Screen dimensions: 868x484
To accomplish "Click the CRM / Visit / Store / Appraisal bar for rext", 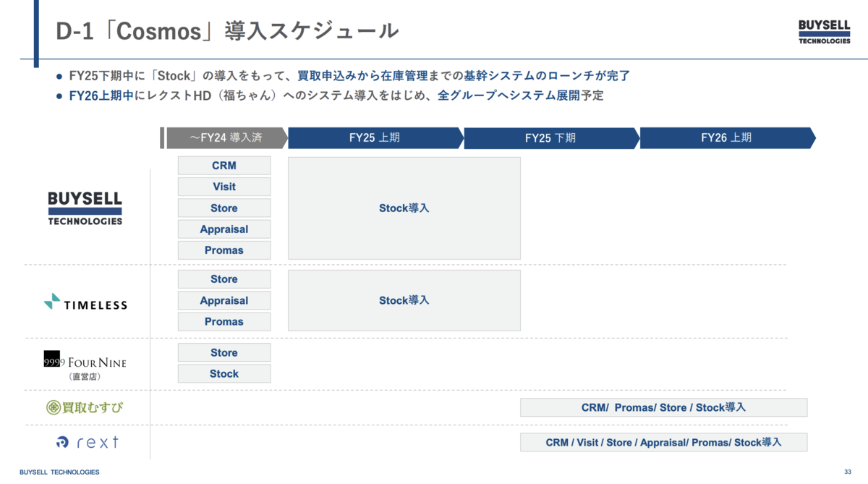I will pos(664,442).
